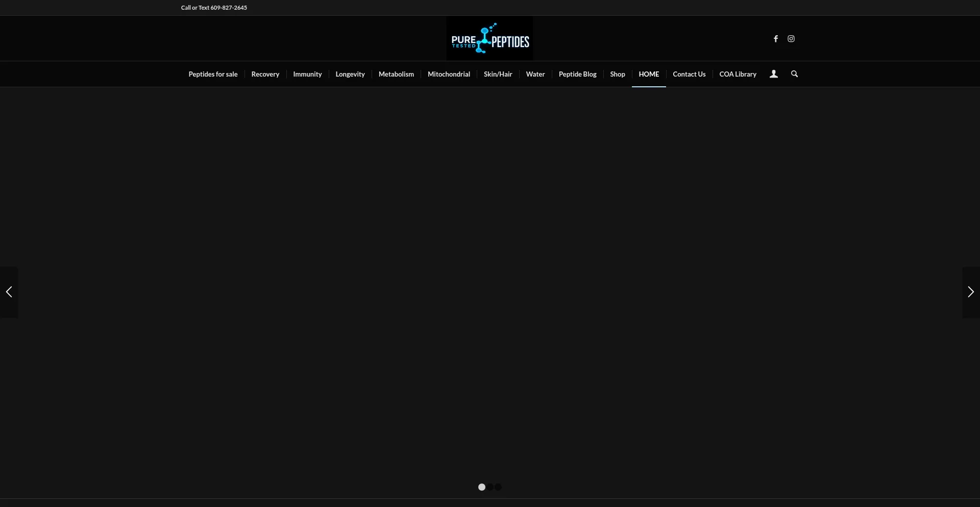Go to next slide arrow
Screen dimensions: 980x507
[x=970, y=292]
